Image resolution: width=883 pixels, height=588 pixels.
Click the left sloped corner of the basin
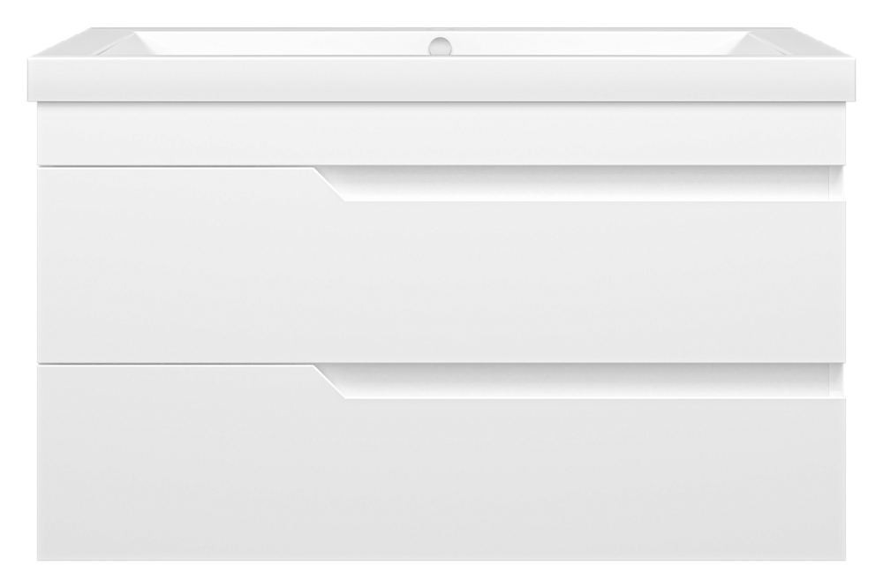tap(117, 44)
